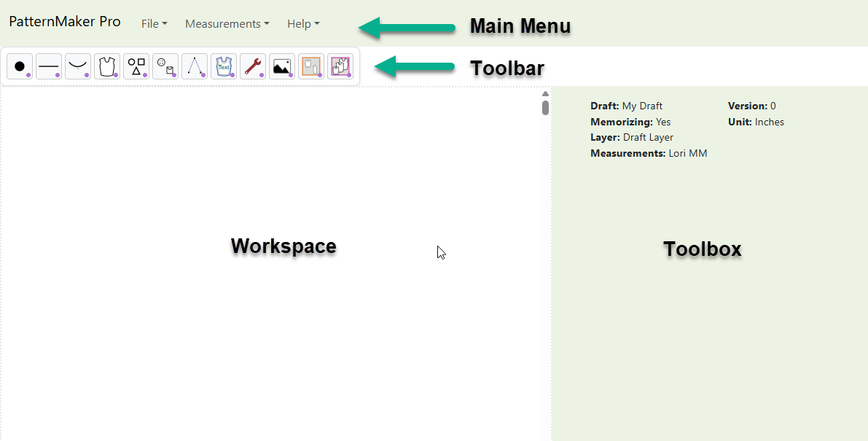
Task: Open the pink-bordered multiple pieces tool
Action: click(x=340, y=66)
